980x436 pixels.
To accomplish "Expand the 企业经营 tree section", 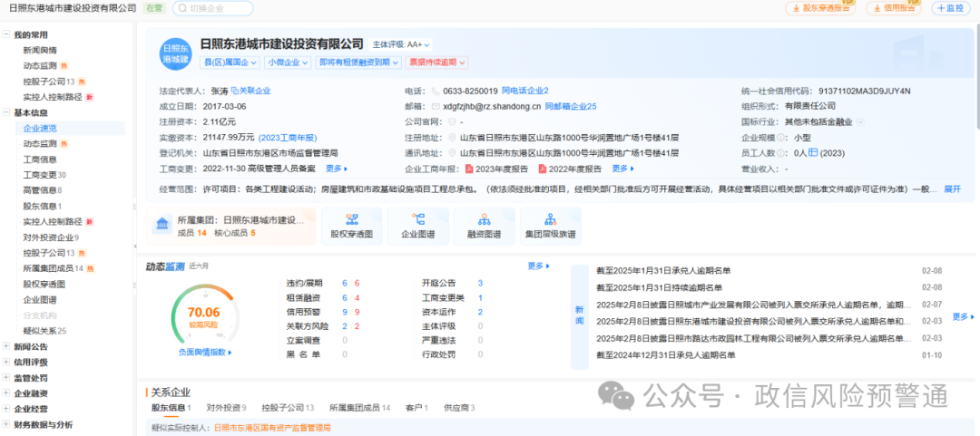I will coord(5,409).
